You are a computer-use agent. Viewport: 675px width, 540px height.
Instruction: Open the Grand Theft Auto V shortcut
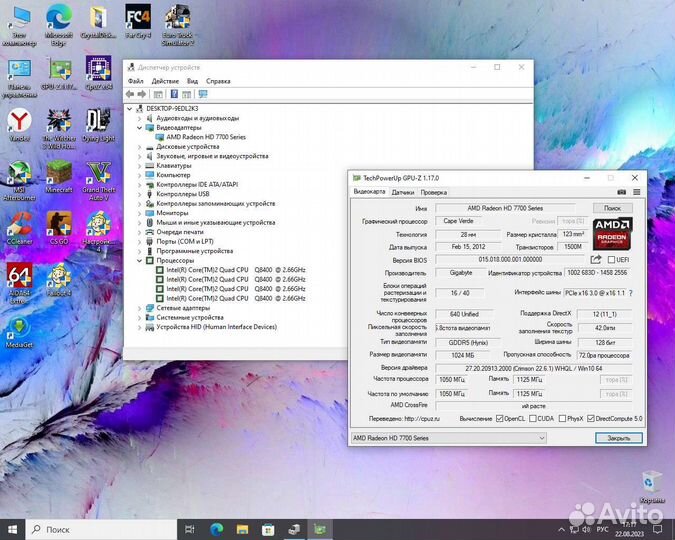point(98,181)
